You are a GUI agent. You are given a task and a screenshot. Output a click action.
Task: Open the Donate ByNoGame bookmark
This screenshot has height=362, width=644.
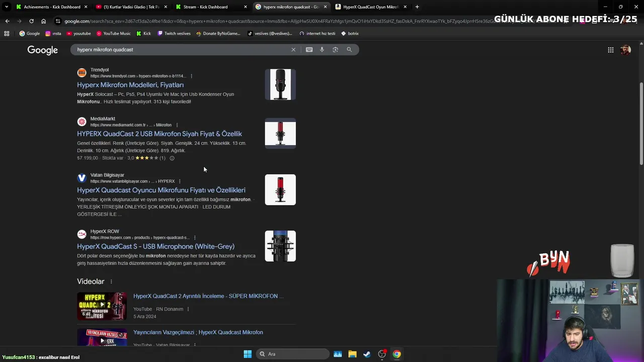click(x=218, y=33)
